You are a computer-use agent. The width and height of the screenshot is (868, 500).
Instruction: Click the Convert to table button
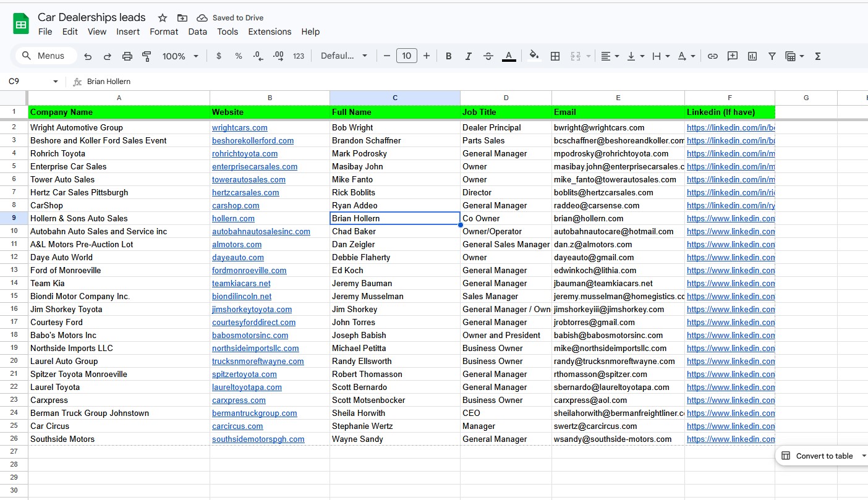pyautogui.click(x=818, y=456)
